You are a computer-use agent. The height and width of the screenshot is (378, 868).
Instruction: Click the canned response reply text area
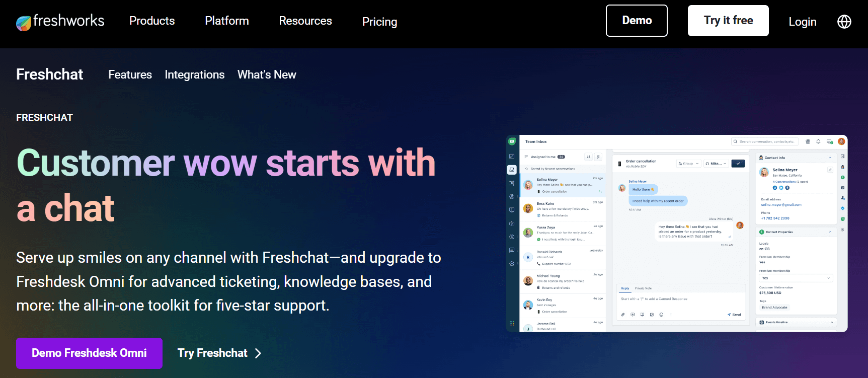[x=680, y=301]
